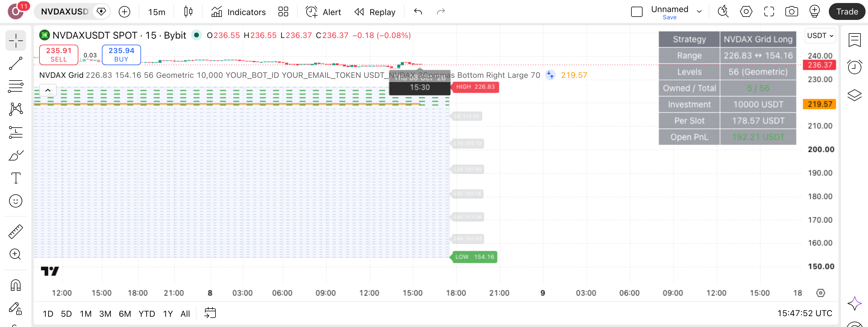Enter fullscreen mode
The width and height of the screenshot is (868, 327).
769,12
